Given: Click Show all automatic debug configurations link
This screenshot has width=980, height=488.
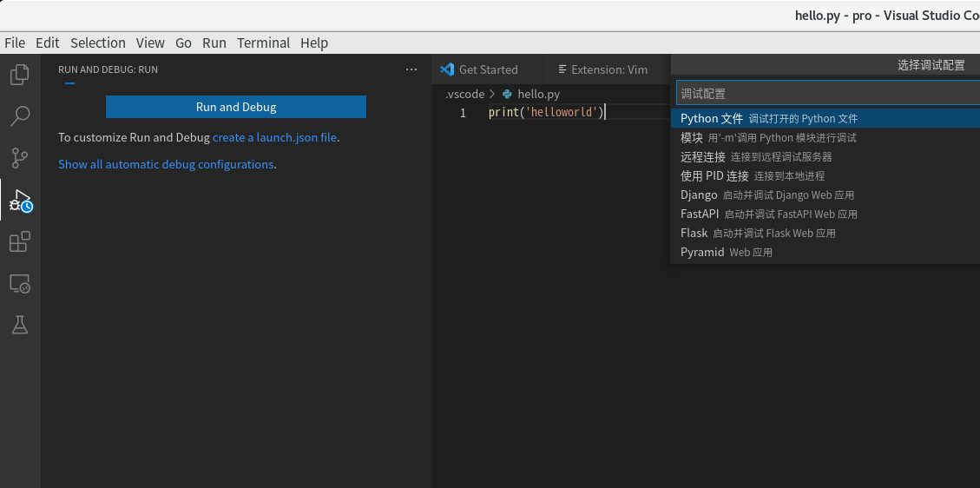Looking at the screenshot, I should pyautogui.click(x=166, y=164).
